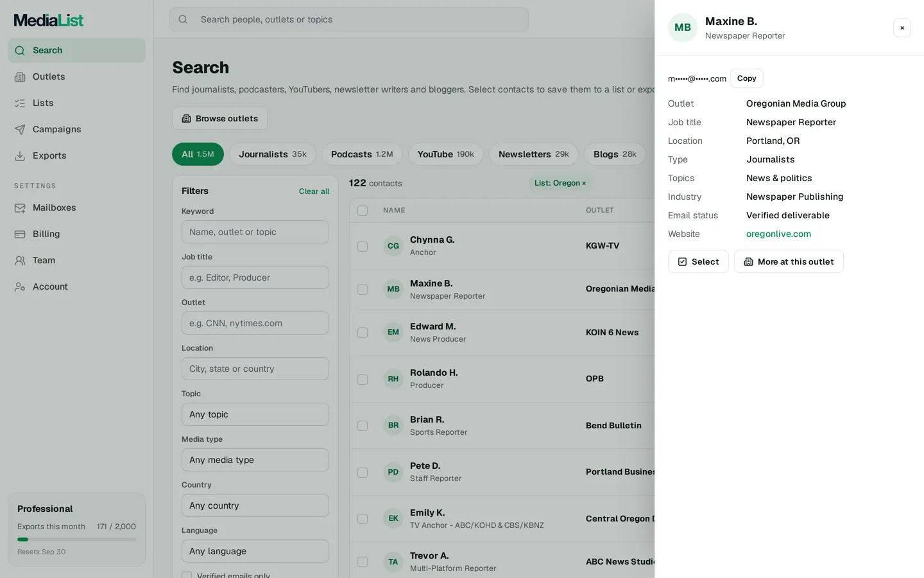Click the CG avatar for Chynna G.
924x578 pixels.
pos(393,246)
